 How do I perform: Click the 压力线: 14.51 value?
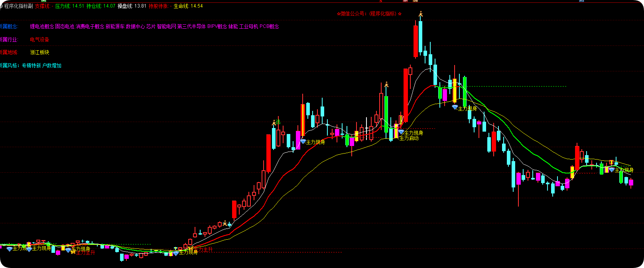coord(70,6)
